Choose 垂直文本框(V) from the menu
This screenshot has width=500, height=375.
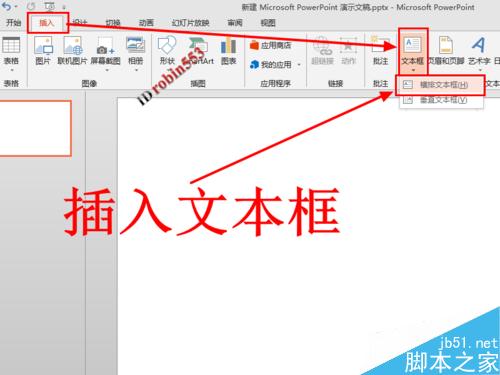pos(441,100)
